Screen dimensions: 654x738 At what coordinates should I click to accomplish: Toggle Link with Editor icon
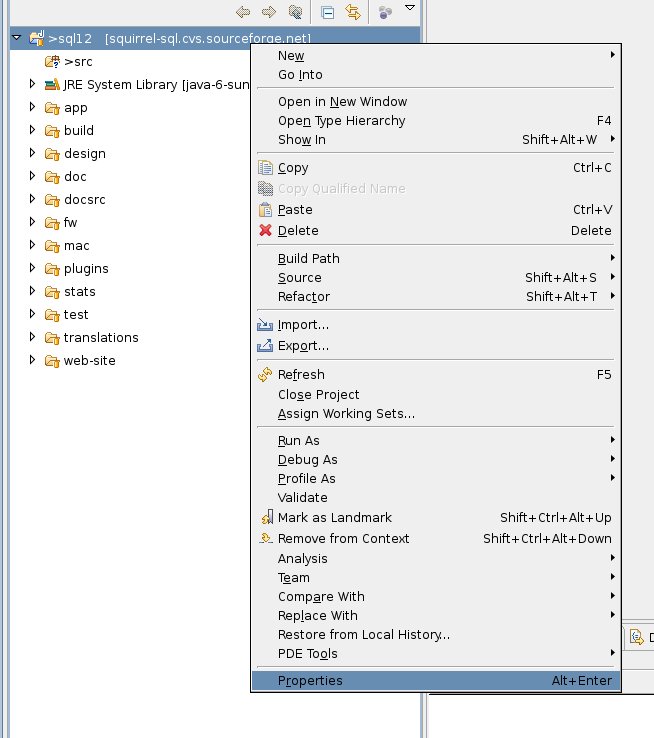pos(353,12)
